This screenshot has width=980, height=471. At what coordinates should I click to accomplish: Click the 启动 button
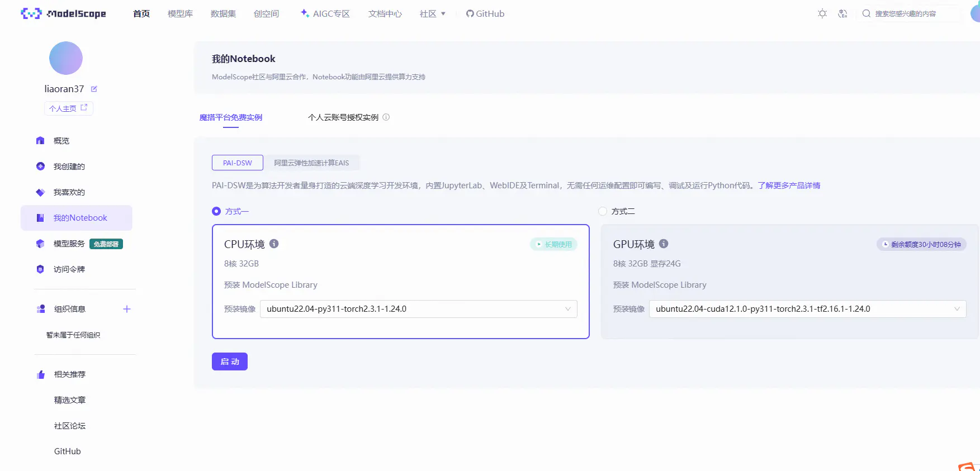click(230, 361)
